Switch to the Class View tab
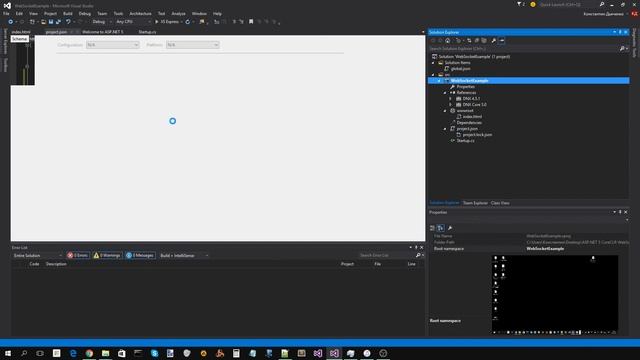The image size is (640, 360). (500, 203)
